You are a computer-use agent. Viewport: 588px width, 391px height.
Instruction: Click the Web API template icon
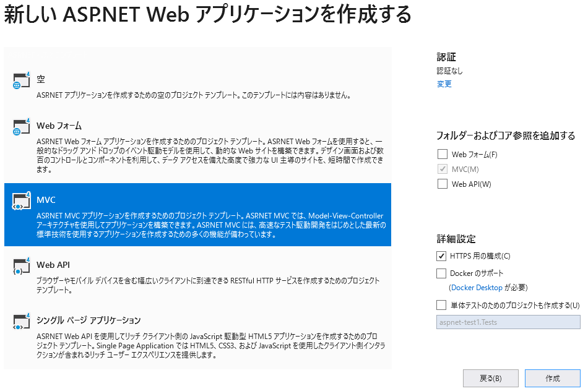click(21, 266)
